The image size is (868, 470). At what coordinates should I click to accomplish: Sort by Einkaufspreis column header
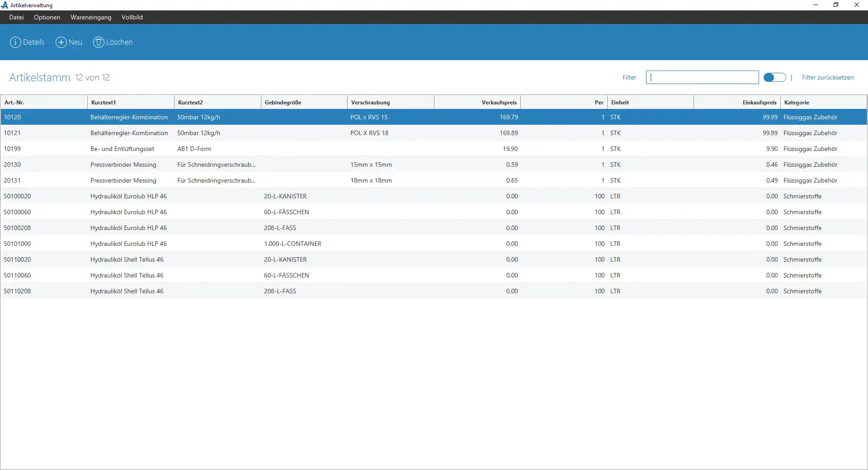click(x=737, y=102)
